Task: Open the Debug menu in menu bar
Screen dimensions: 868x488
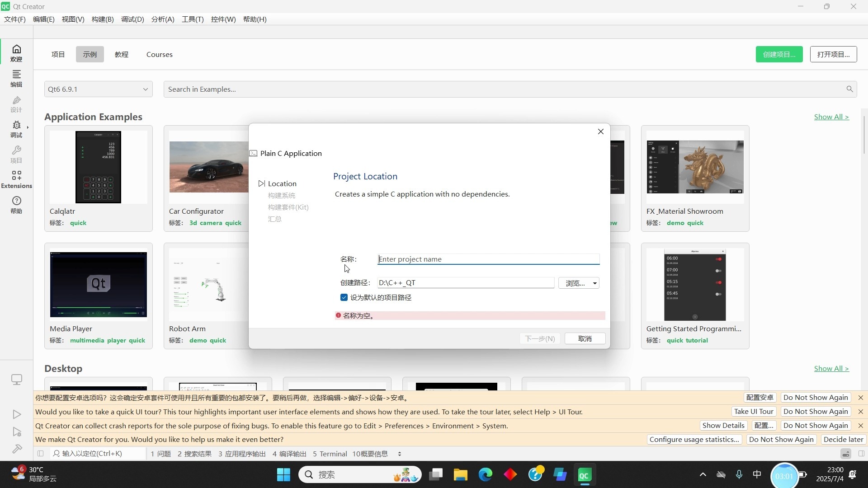Action: 132,19
